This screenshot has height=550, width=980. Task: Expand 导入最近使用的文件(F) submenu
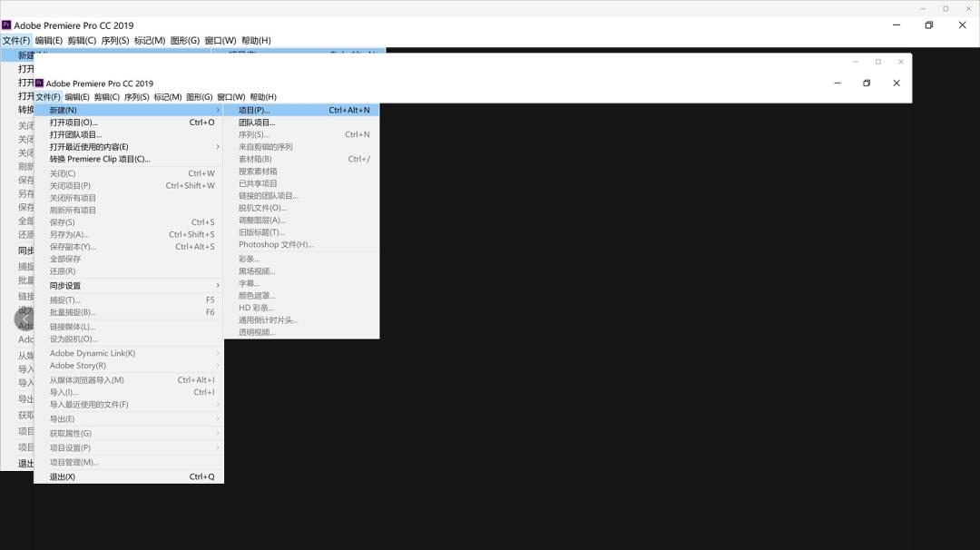pyautogui.click(x=129, y=405)
